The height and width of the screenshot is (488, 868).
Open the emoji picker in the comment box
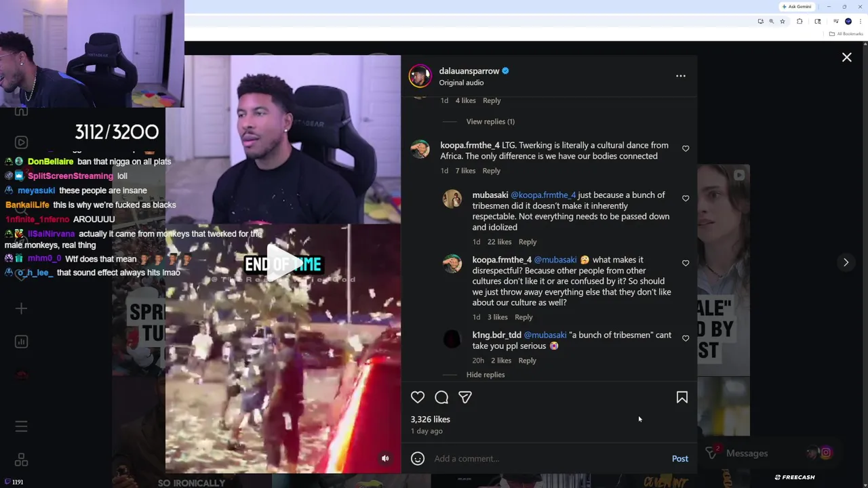tap(418, 459)
